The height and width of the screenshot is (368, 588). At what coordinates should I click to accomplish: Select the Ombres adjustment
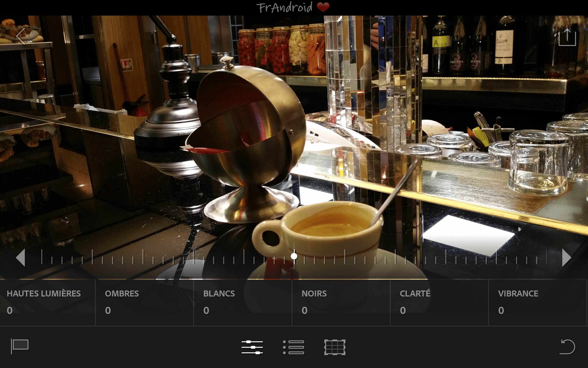[144, 302]
